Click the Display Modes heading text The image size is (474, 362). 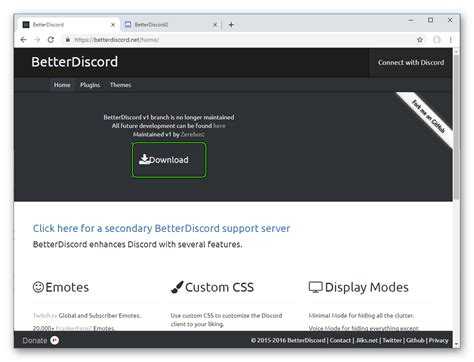pyautogui.click(x=367, y=288)
